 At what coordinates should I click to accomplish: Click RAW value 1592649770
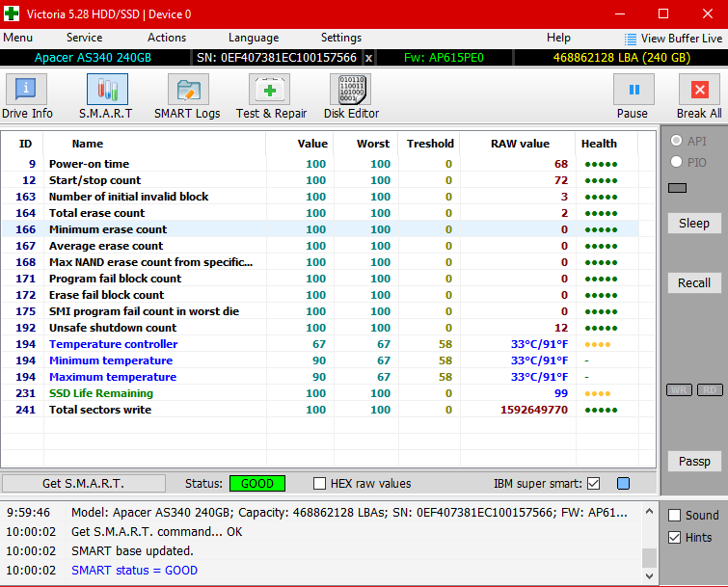point(534,410)
